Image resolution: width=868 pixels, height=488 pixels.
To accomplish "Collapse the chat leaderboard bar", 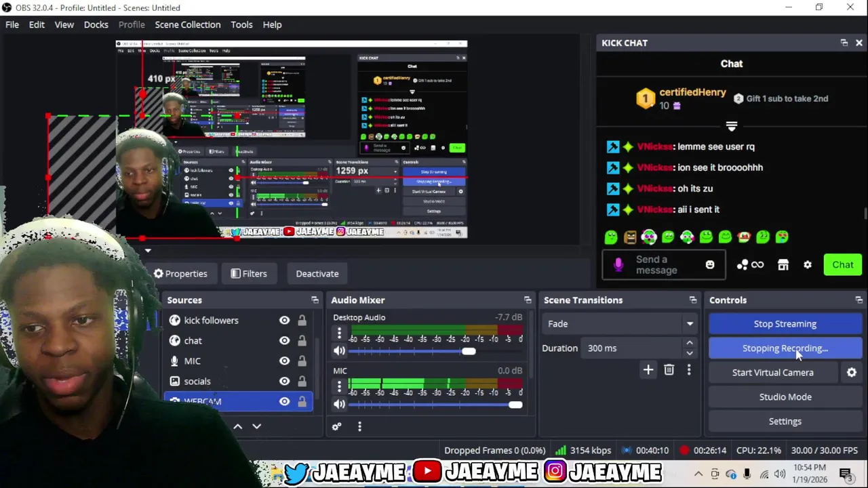I will point(732,126).
